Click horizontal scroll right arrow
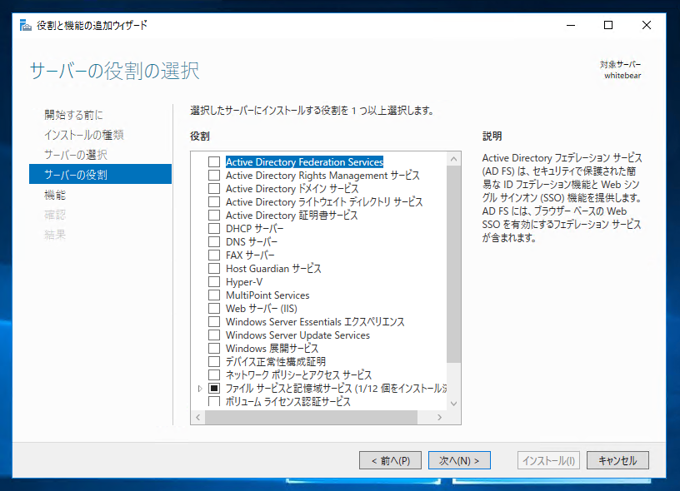The width and height of the screenshot is (680, 491). coord(440,417)
